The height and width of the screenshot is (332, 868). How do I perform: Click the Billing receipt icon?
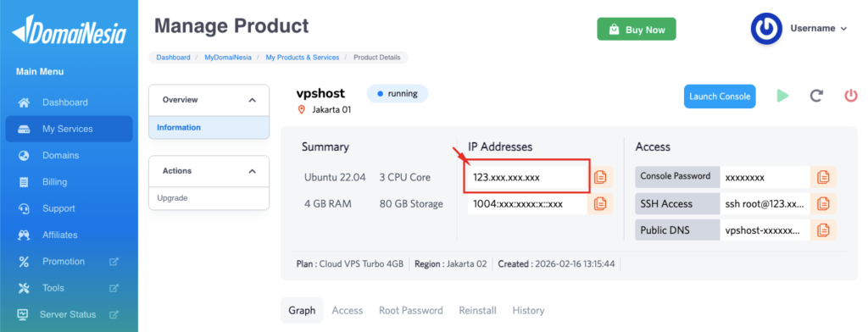click(23, 182)
